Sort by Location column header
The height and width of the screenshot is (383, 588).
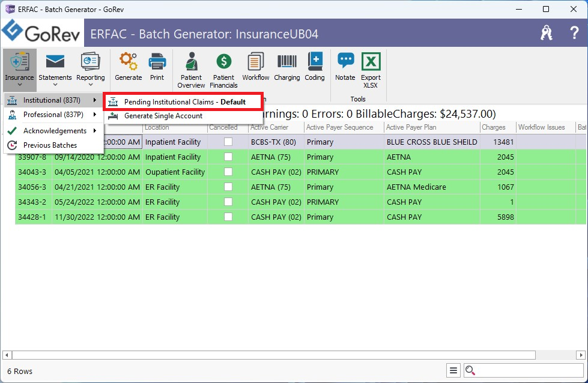(175, 127)
